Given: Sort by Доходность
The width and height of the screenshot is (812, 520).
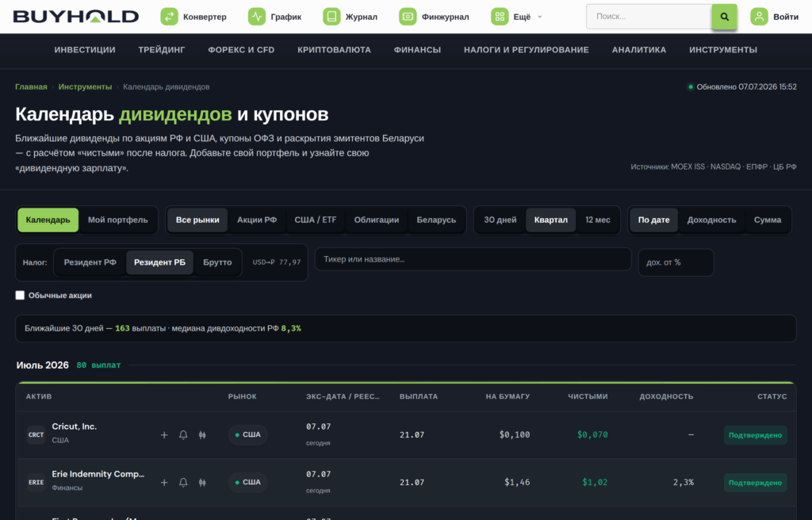Looking at the screenshot, I should pyautogui.click(x=711, y=220).
